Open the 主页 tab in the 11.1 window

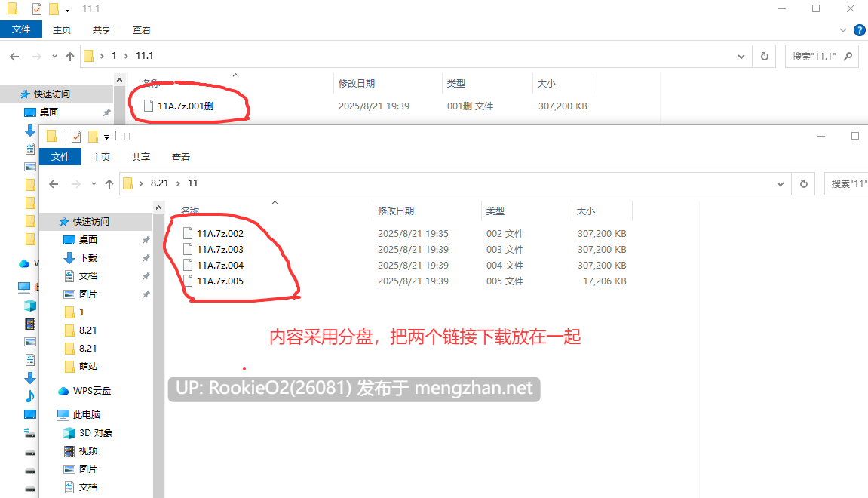point(61,30)
